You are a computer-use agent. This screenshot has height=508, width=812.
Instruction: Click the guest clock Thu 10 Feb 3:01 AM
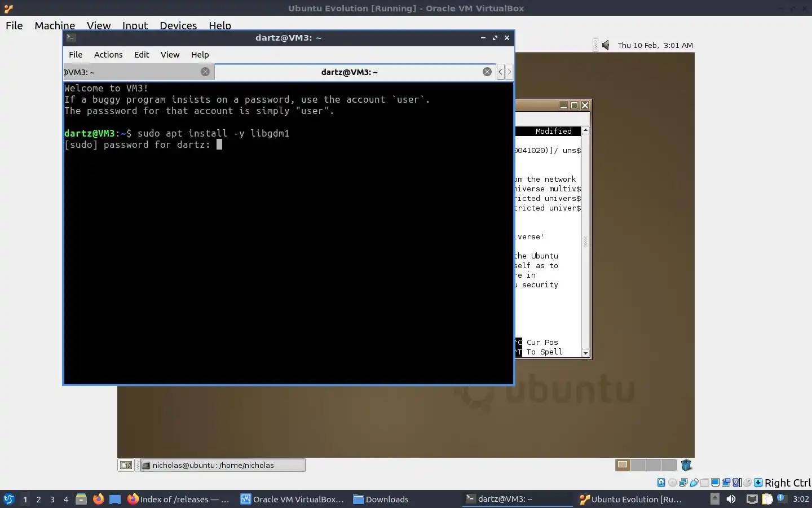655,45
